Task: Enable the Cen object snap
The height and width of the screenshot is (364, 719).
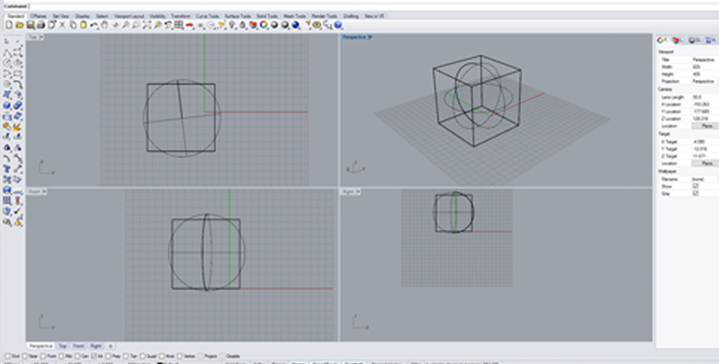Action: pos(78,356)
